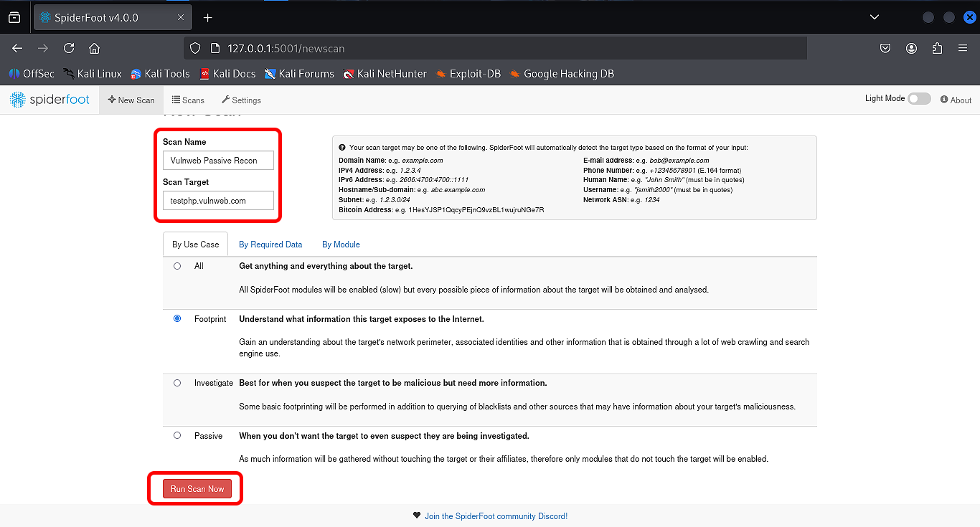Toggle the Light Mode switch
Screen dimensions: 980x527
tap(918, 99)
